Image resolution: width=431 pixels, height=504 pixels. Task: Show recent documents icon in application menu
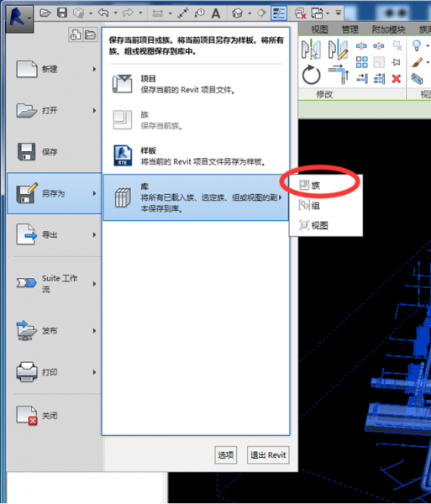[x=76, y=34]
